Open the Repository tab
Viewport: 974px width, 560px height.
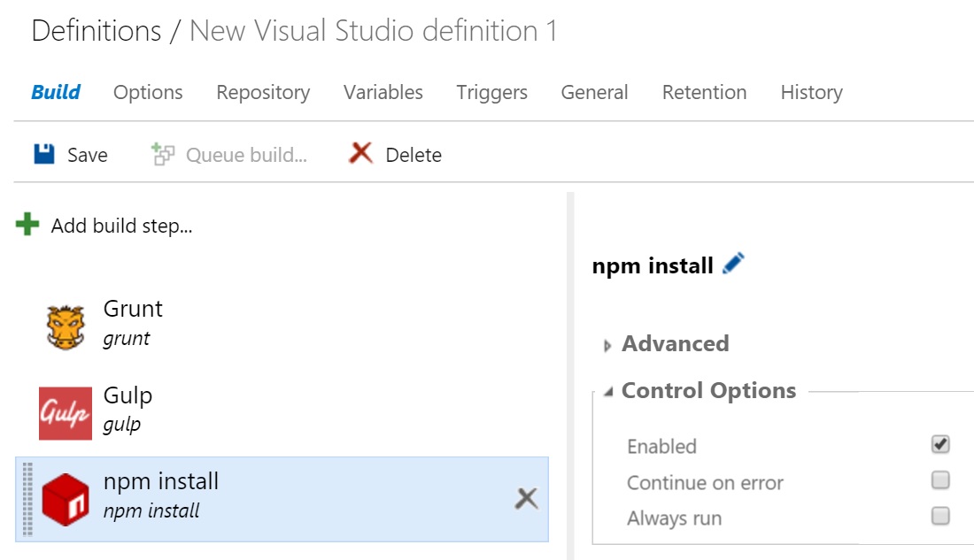tap(263, 93)
